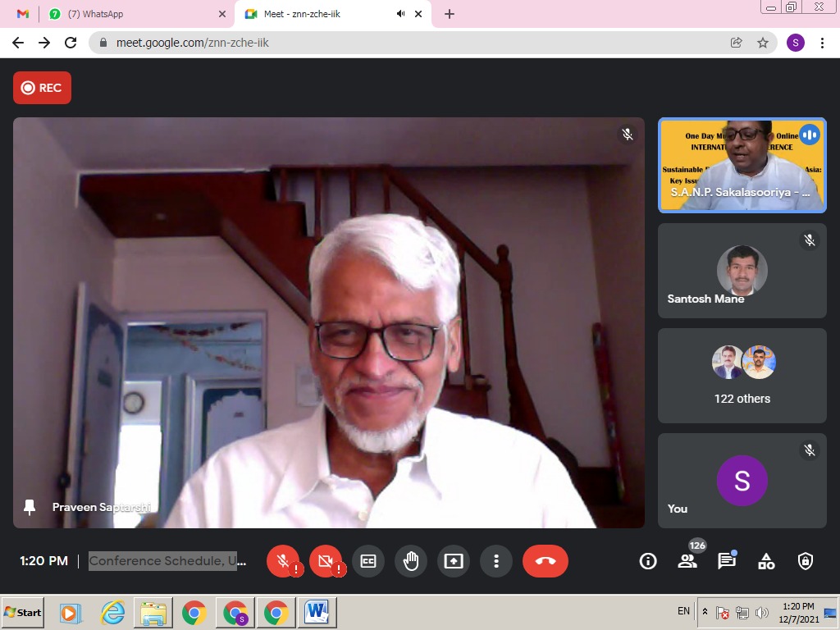Raise hand in the meeting
840x630 pixels.
[411, 561]
